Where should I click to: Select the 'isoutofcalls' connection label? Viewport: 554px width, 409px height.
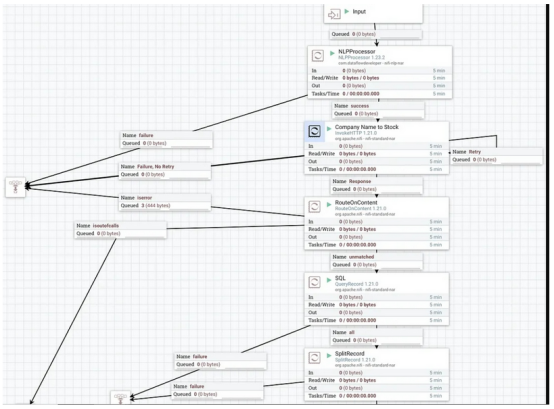point(120,230)
